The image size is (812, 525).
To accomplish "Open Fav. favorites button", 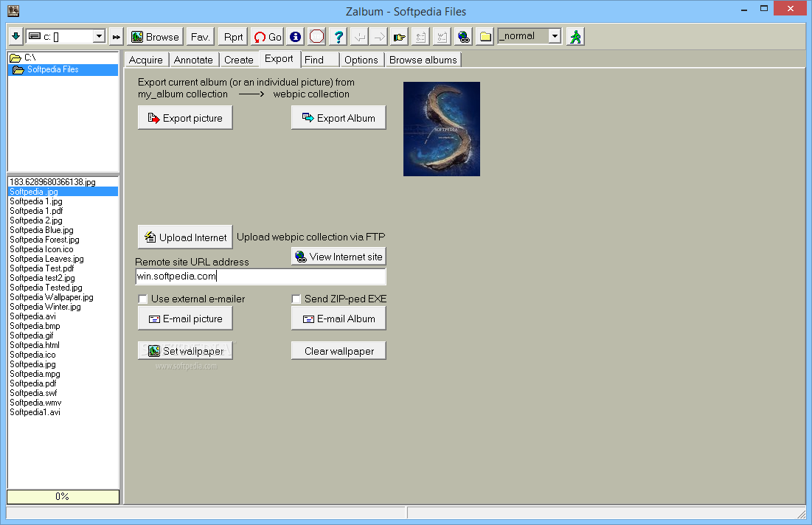I will coord(200,37).
